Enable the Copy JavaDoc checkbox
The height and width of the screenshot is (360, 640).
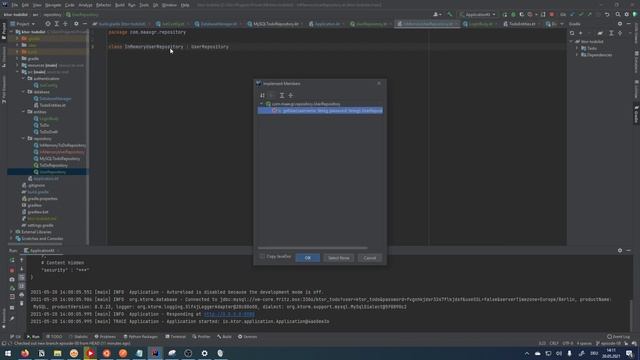point(262,257)
